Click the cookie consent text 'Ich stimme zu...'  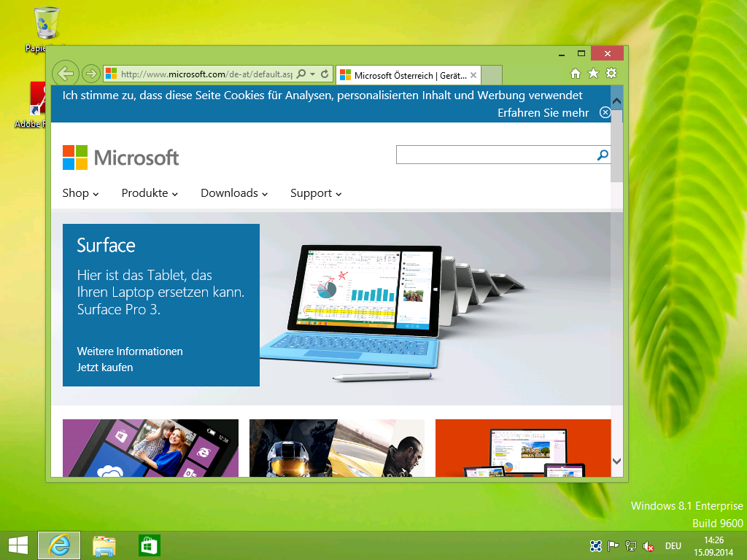pyautogui.click(x=322, y=96)
